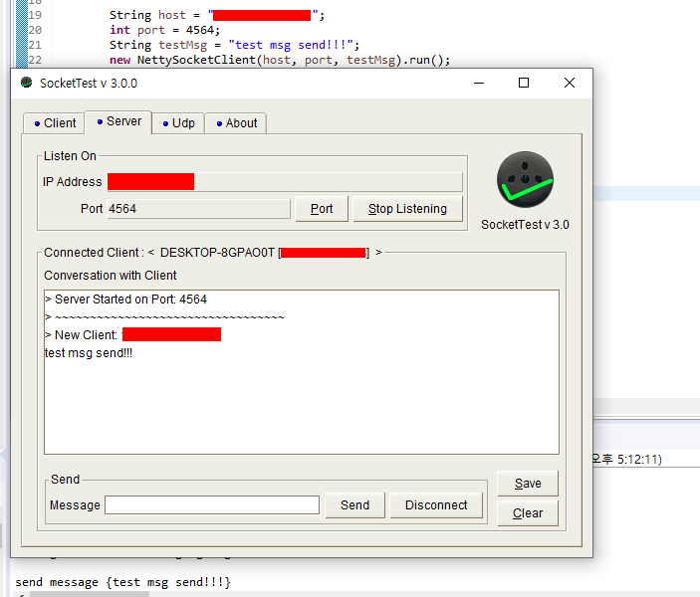700x597 pixels.
Task: Click the Send button
Action: [x=354, y=505]
